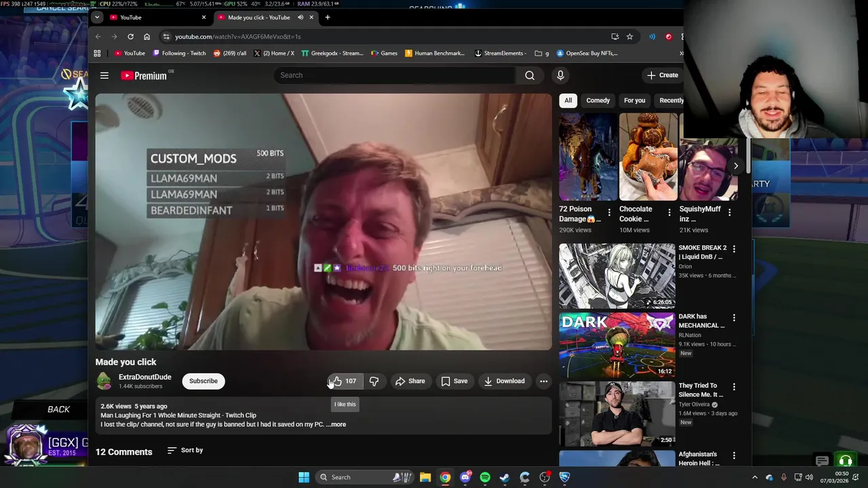Open the Create menu

(x=662, y=75)
